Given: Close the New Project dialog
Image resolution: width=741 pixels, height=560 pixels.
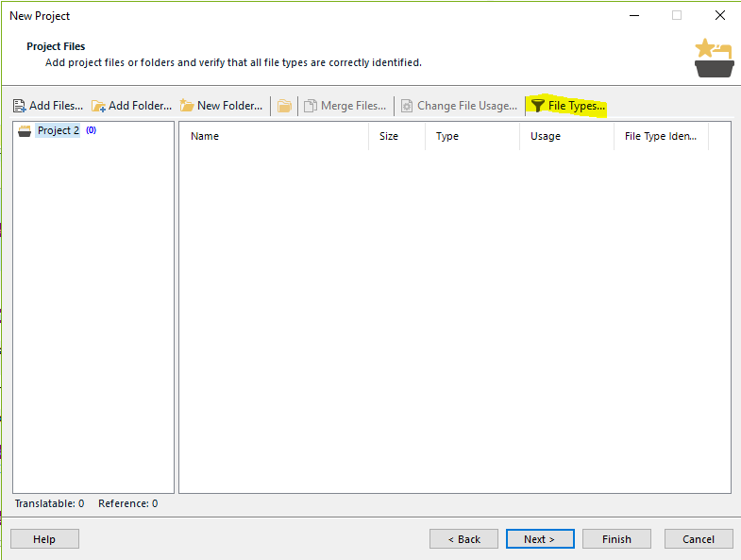Looking at the screenshot, I should click(719, 16).
